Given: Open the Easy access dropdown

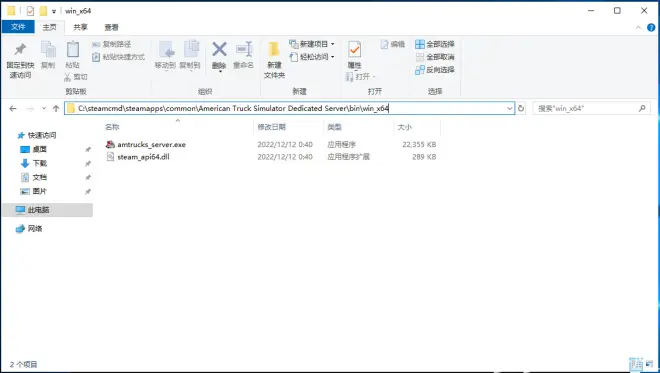Looking at the screenshot, I should pos(312,57).
